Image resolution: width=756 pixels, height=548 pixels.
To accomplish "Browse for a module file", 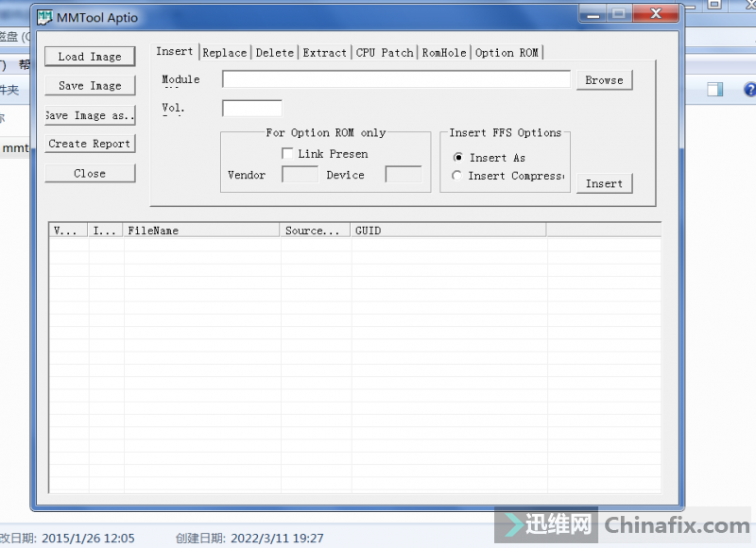I will [x=604, y=80].
